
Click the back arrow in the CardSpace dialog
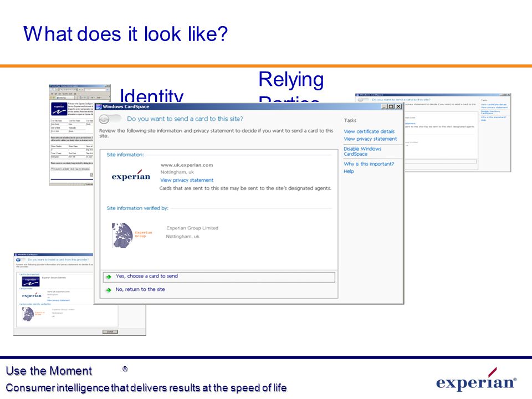coord(105,119)
